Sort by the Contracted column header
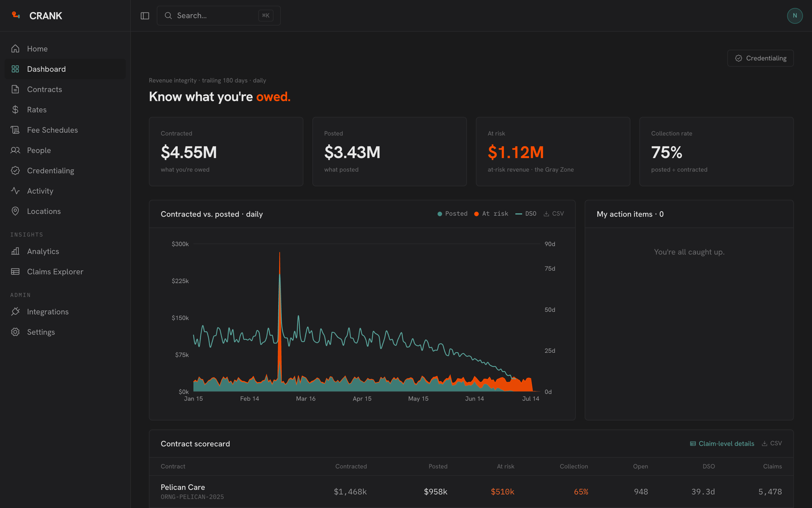812x508 pixels. [x=351, y=467]
